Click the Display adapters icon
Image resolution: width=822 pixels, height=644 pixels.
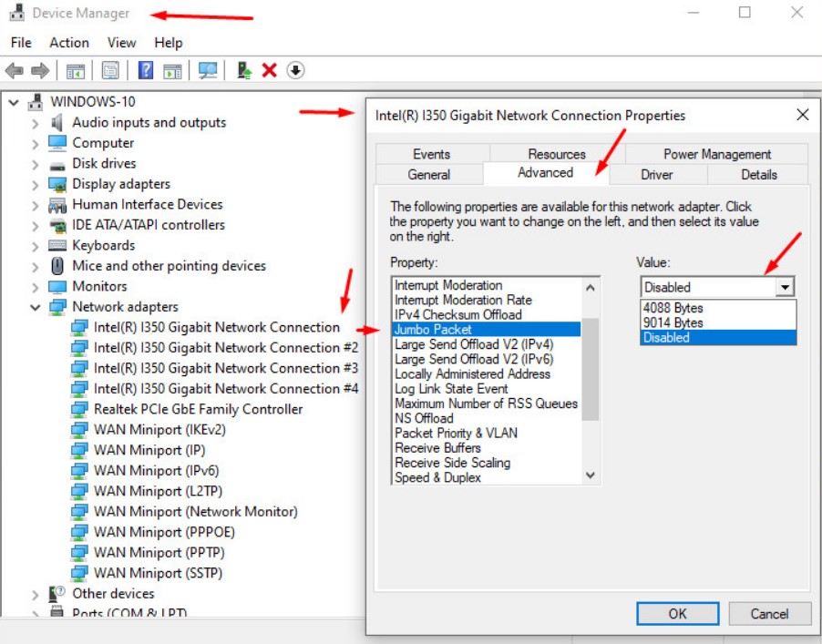coord(57,184)
